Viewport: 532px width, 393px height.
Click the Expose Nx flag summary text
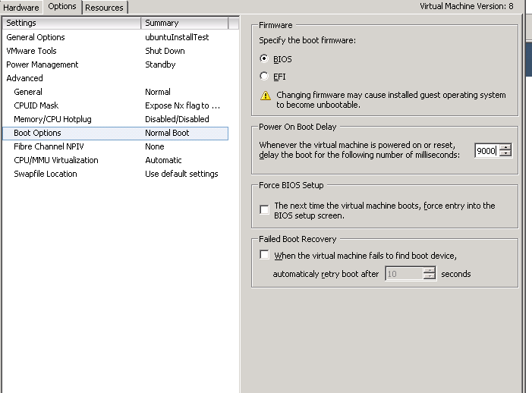click(182, 105)
